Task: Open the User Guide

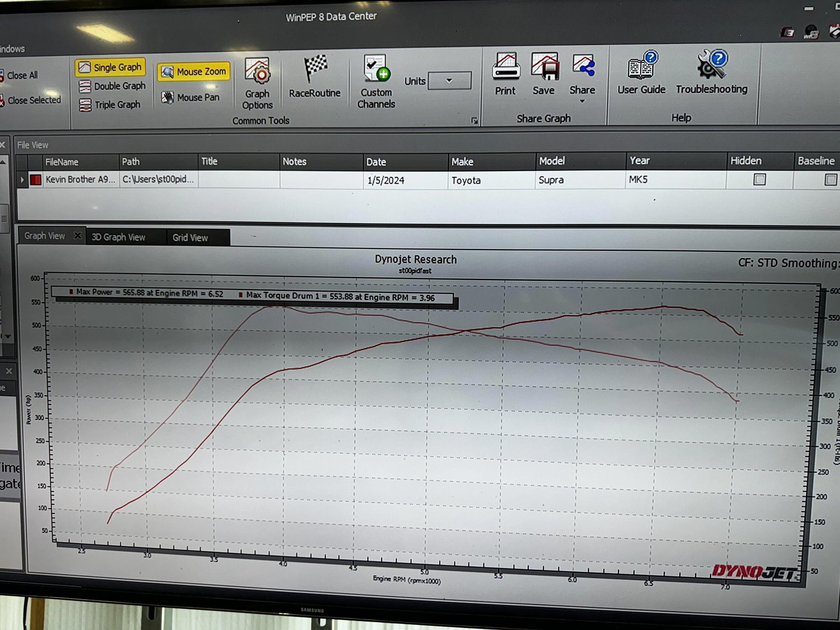Action: tap(641, 73)
